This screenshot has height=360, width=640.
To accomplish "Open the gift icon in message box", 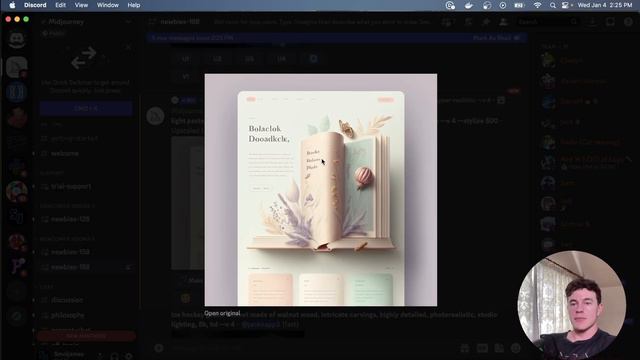I will (x=465, y=348).
